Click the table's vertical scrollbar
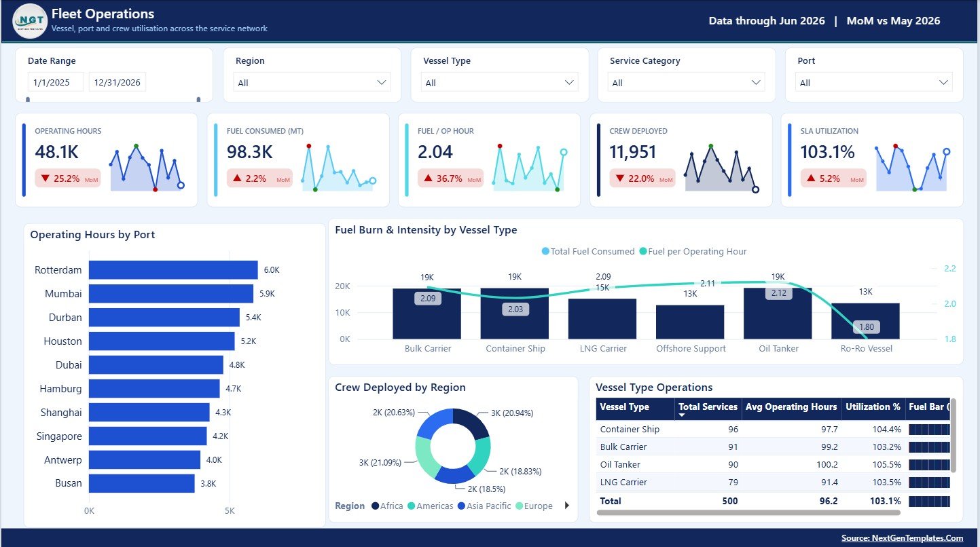Screen dimensions: 980x547 tap(953, 436)
